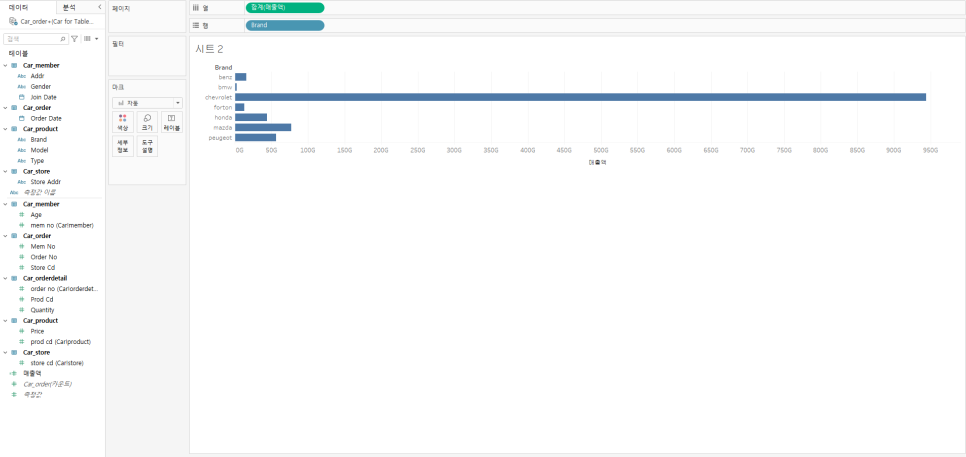The image size is (966, 457).
Task: Collapse Car_product group containing Brand
Action: pyautogui.click(x=5, y=129)
